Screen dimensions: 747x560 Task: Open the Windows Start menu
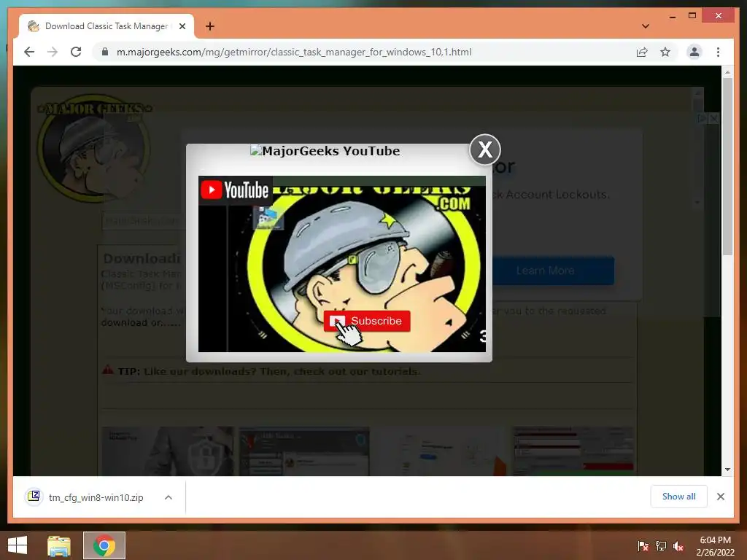pyautogui.click(x=18, y=545)
